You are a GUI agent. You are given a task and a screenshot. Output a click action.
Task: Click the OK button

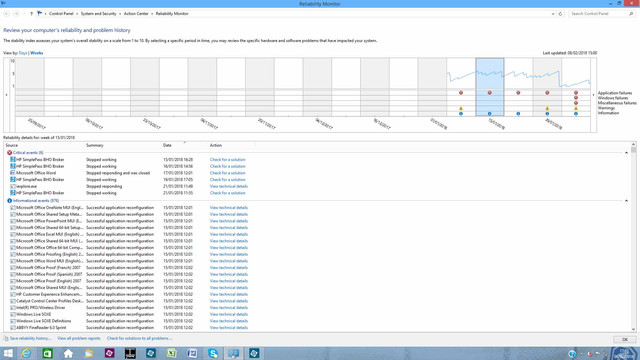[x=624, y=339]
